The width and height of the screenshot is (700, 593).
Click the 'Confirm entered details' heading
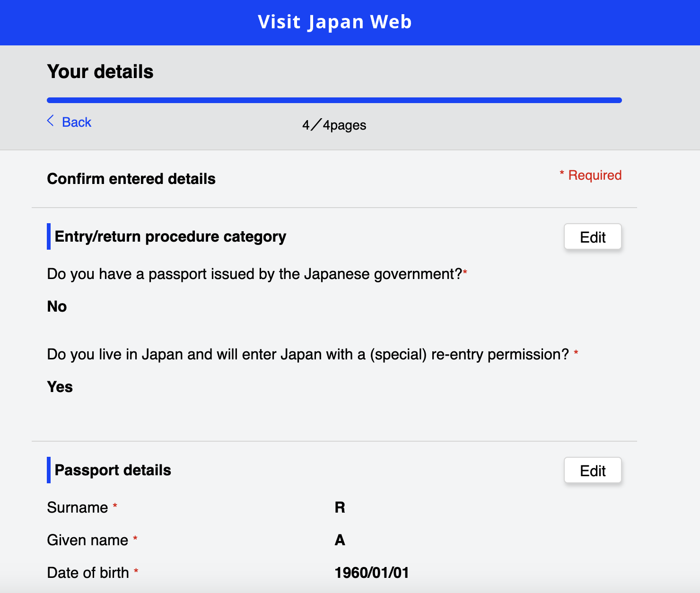(x=131, y=179)
